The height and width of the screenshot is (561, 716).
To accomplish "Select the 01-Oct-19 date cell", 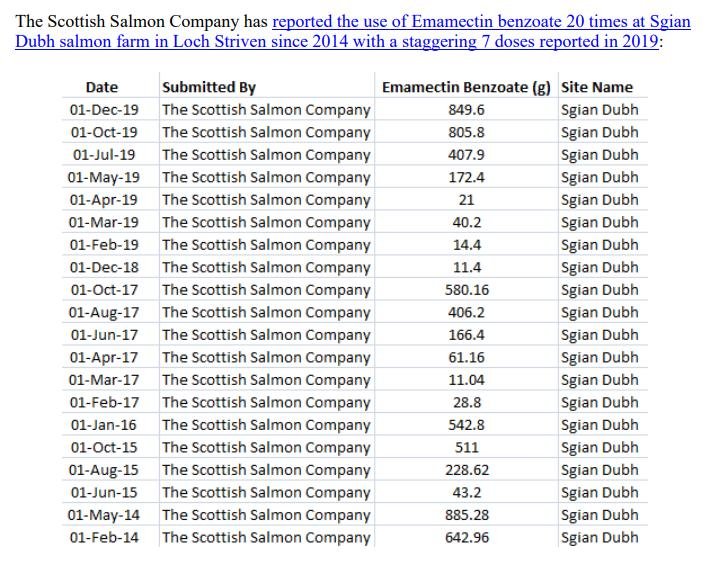I will pos(104,132).
